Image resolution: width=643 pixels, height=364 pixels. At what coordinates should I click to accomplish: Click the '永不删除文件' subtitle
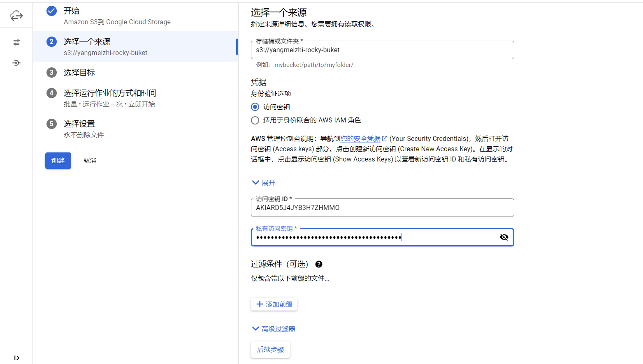[84, 135]
